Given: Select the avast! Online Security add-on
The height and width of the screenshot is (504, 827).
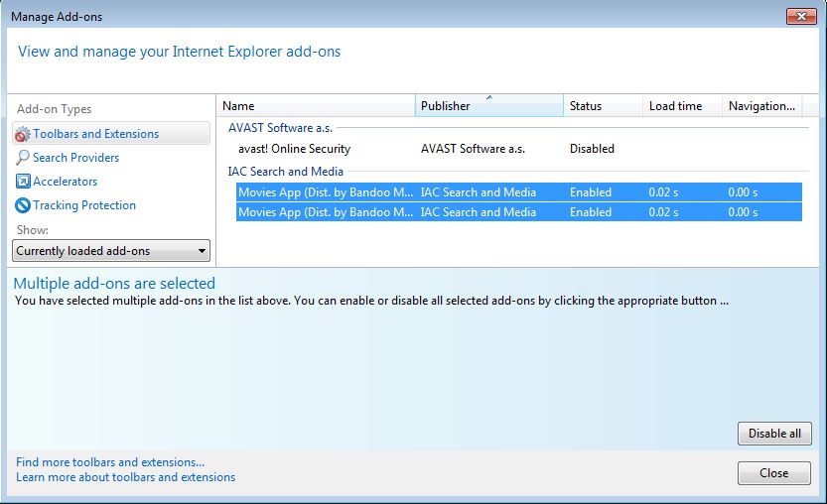Looking at the screenshot, I should coord(294,149).
